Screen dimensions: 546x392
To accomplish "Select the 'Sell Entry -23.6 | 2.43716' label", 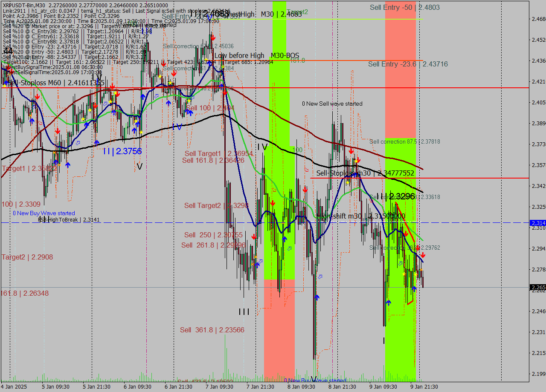I will [408, 64].
